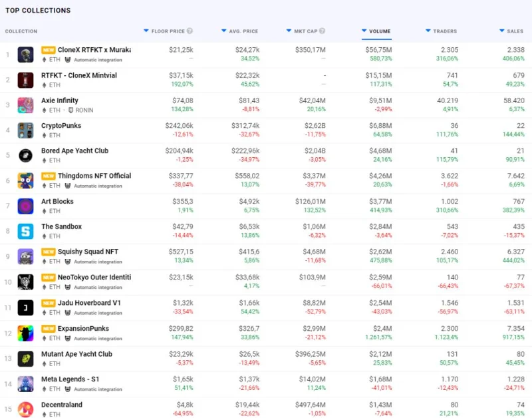This screenshot has height=418, width=532.
Task: Open the Art Blocks collection link
Action: [57, 202]
